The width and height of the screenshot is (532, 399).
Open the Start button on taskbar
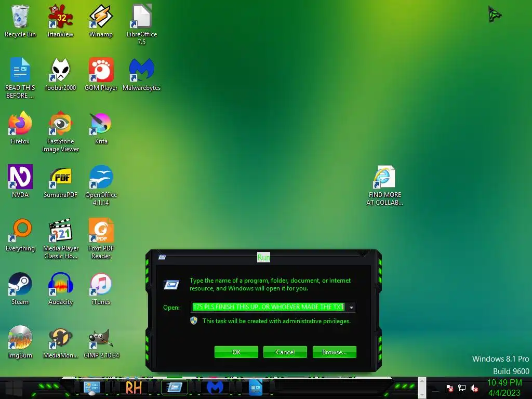pyautogui.click(x=14, y=388)
